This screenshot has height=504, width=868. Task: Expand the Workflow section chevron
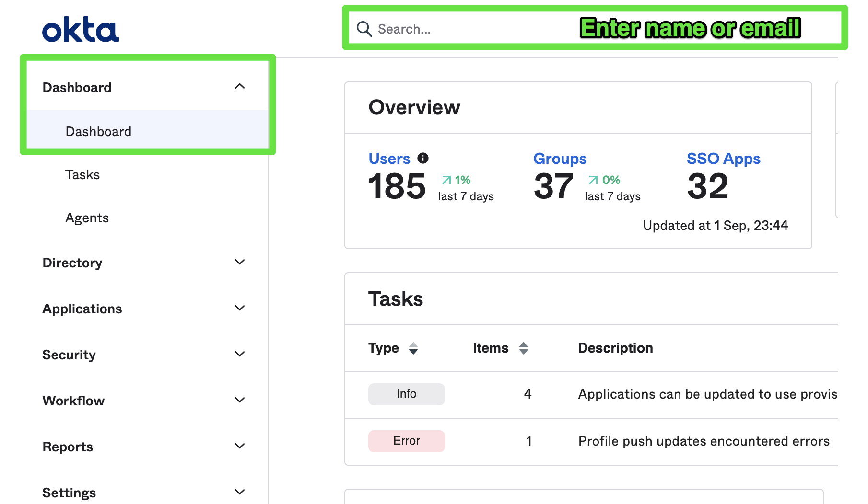coord(240,400)
